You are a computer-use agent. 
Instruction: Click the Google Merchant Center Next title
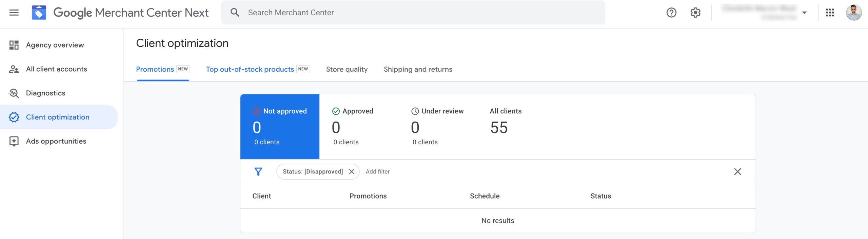(x=131, y=13)
